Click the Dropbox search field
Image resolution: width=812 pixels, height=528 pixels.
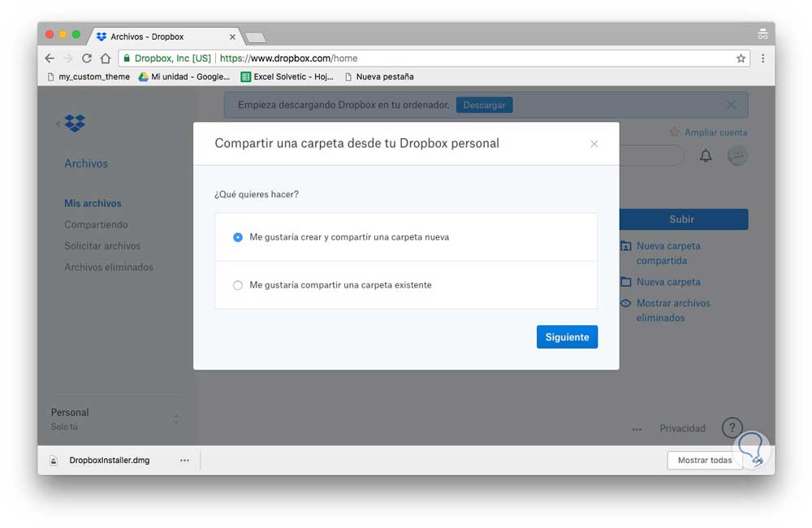(651, 155)
